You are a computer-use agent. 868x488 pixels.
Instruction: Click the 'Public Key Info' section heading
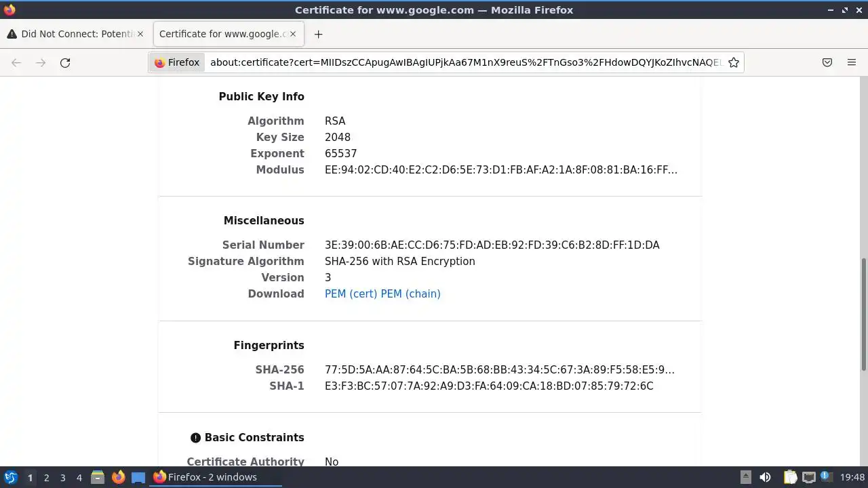point(262,97)
